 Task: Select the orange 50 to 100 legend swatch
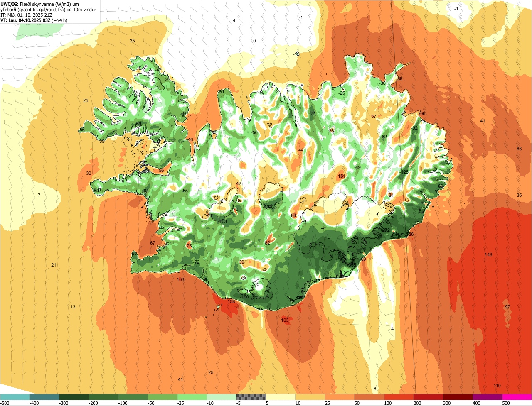(369, 397)
